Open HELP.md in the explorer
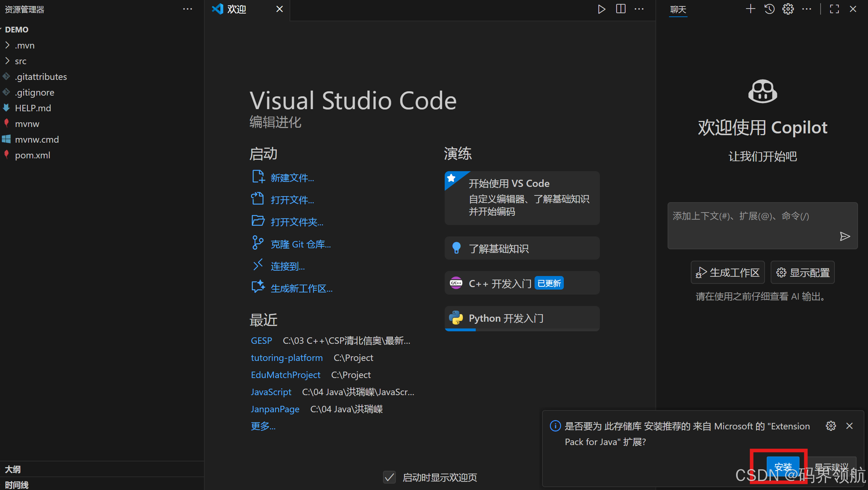The image size is (868, 490). [x=33, y=108]
